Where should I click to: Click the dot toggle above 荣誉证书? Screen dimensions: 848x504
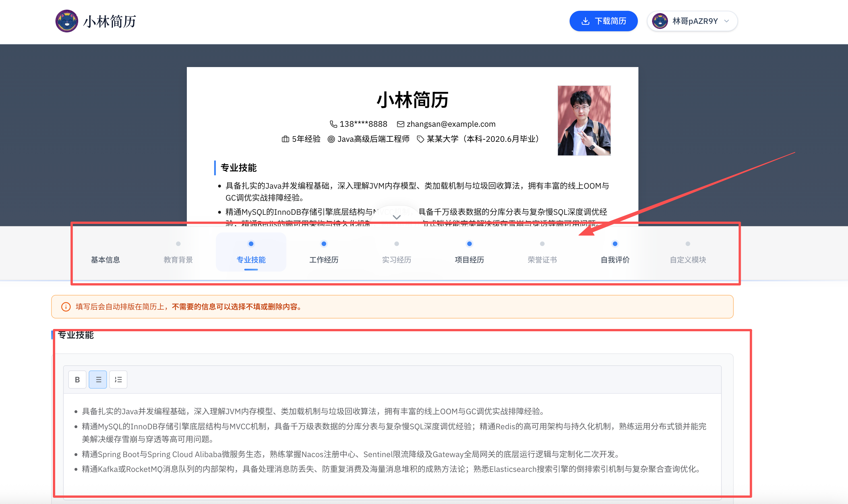point(542,243)
